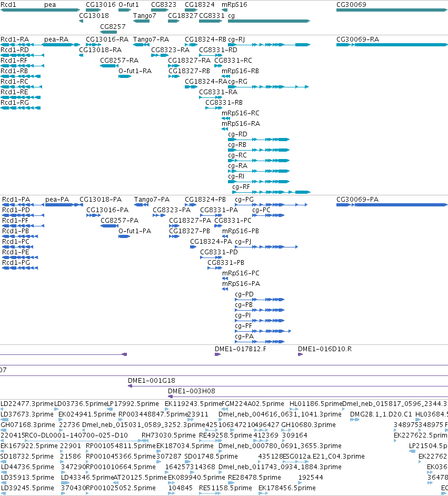This screenshot has height=496, width=448.
Task: Select the Tango7 gene label
Action: click(145, 15)
